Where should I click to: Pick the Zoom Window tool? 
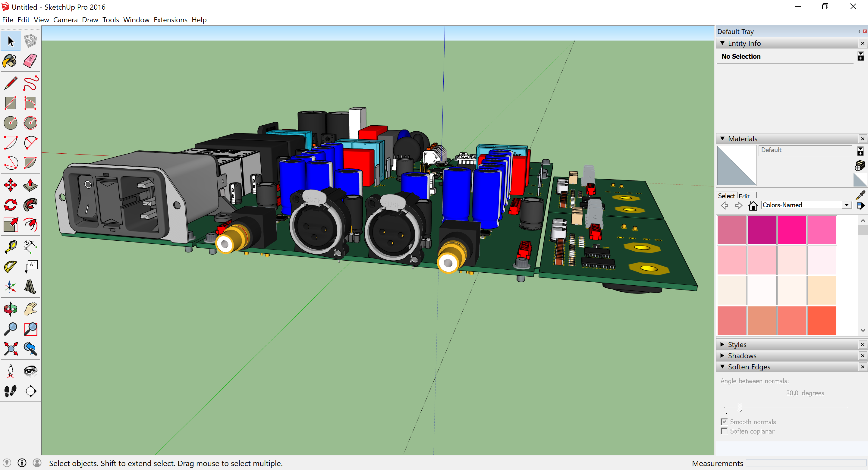coord(30,329)
